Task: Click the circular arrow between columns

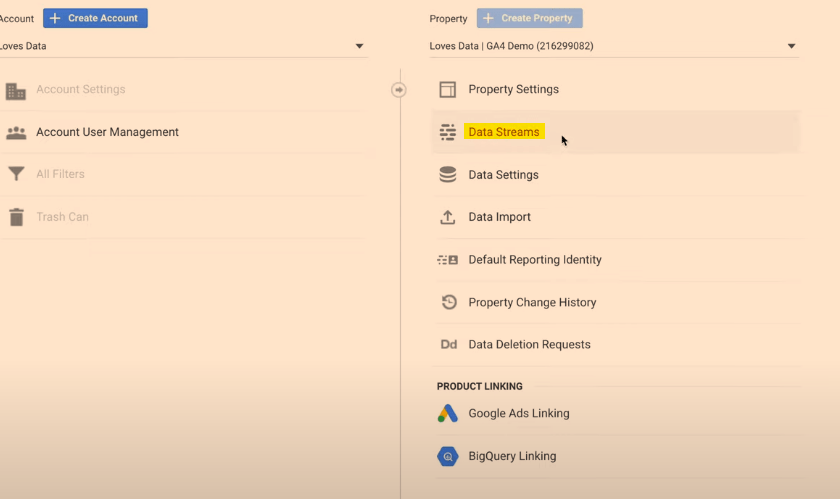Action: point(399,90)
